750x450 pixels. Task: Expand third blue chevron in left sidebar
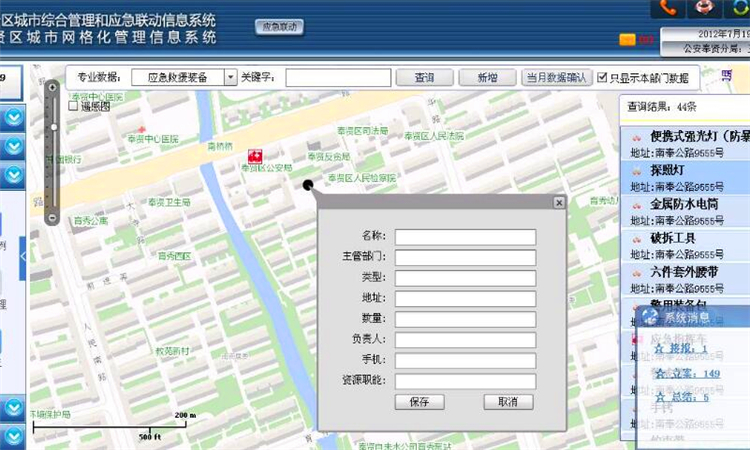[13, 175]
